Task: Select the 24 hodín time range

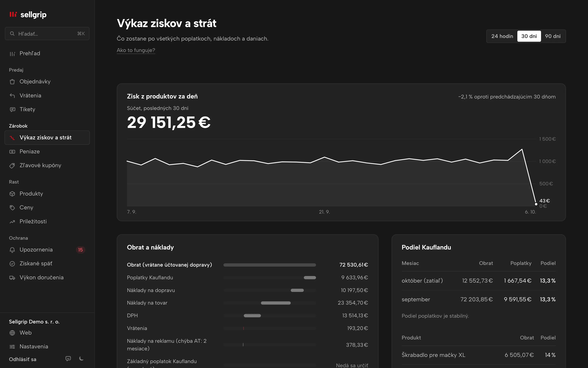Action: point(502,36)
